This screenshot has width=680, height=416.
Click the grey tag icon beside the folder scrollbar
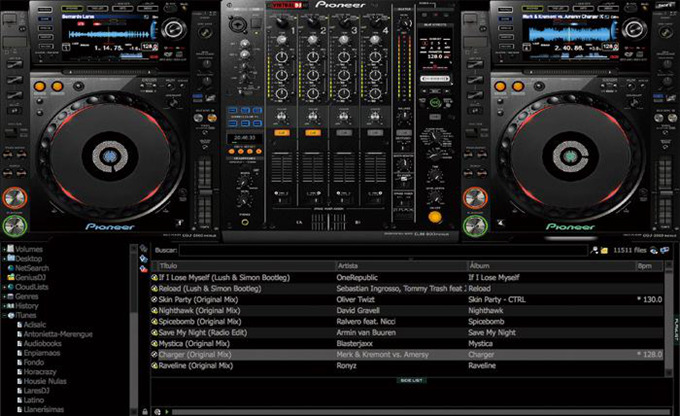coord(144,249)
